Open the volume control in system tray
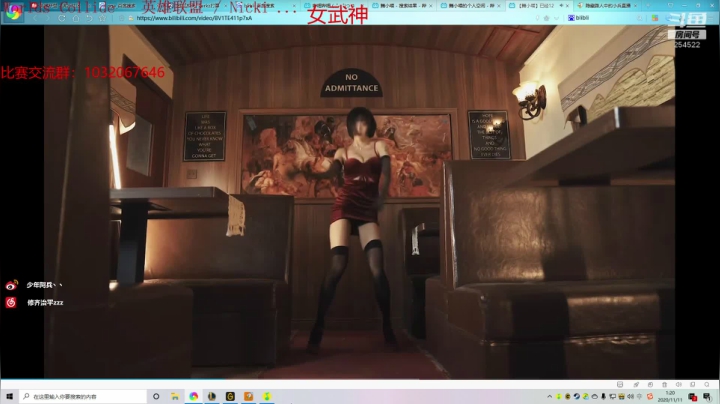720x404 pixels. (x=630, y=396)
